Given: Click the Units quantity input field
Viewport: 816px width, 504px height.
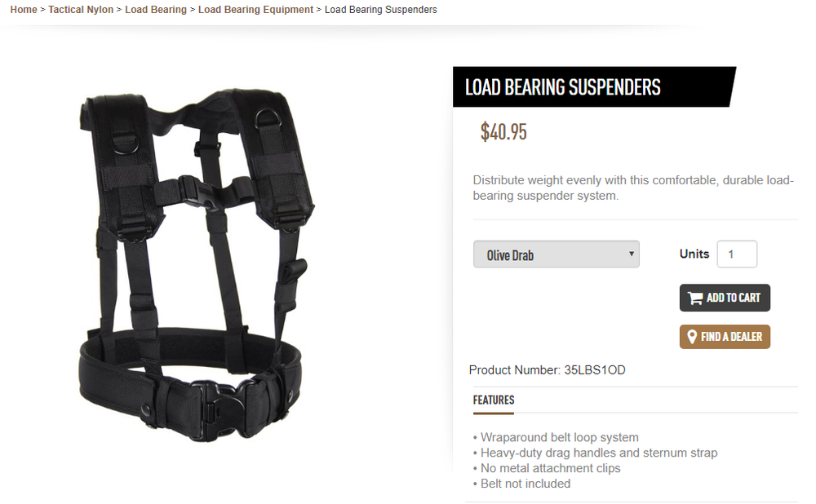Looking at the screenshot, I should 737,254.
